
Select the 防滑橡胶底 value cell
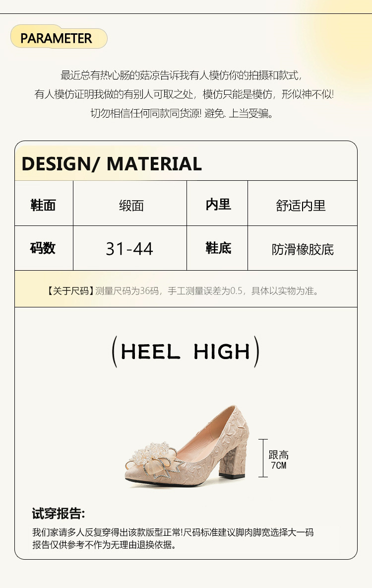click(x=303, y=248)
